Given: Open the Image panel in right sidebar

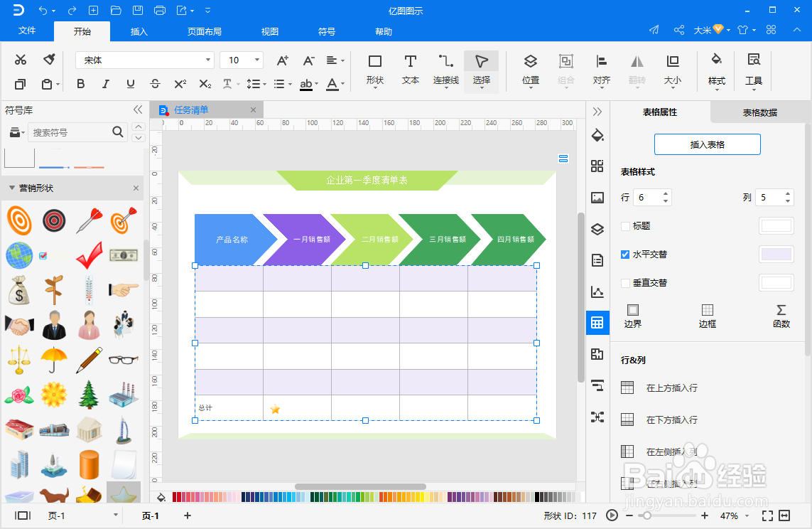Looking at the screenshot, I should 597,198.
